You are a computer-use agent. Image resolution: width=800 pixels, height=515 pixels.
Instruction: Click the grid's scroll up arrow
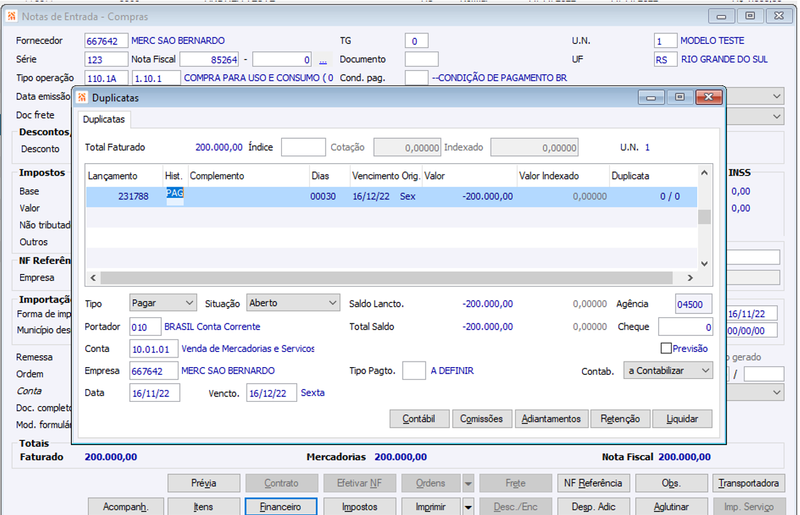coord(704,173)
